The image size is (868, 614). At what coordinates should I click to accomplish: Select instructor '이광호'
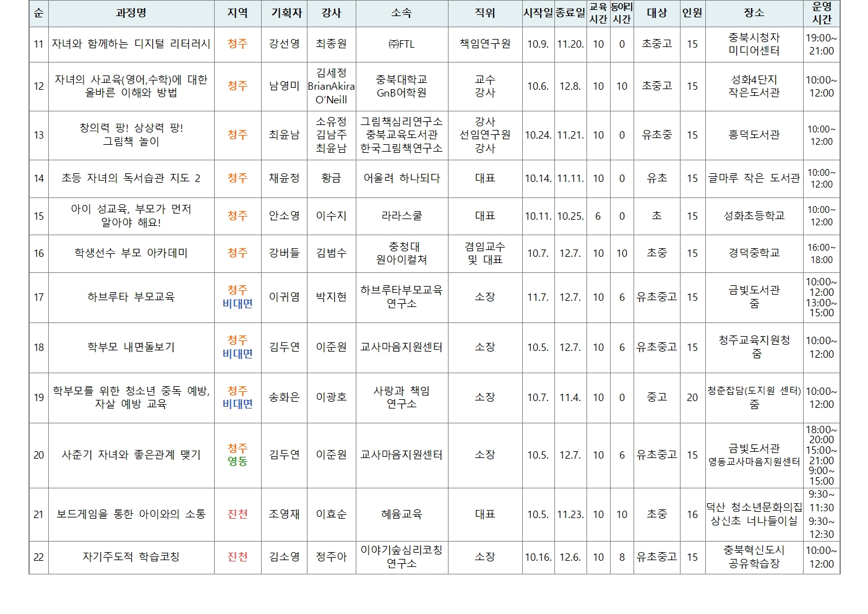(x=331, y=397)
